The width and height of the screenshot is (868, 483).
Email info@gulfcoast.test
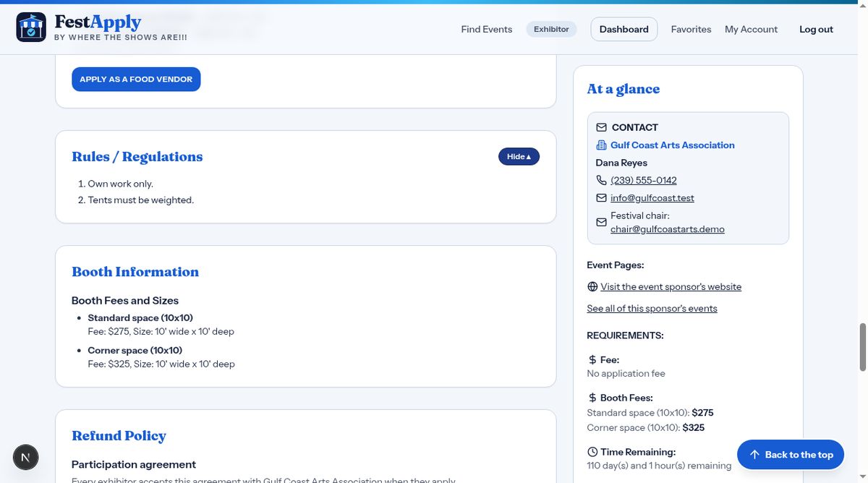[x=652, y=198]
